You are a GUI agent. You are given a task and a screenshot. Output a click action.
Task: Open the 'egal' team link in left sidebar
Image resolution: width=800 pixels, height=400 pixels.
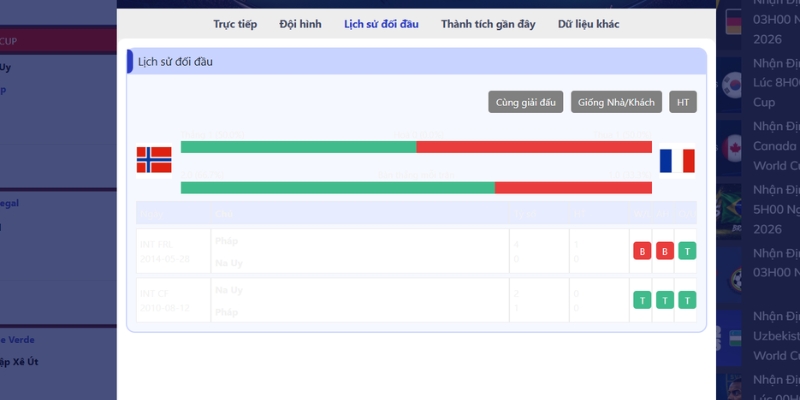pyautogui.click(x=10, y=203)
